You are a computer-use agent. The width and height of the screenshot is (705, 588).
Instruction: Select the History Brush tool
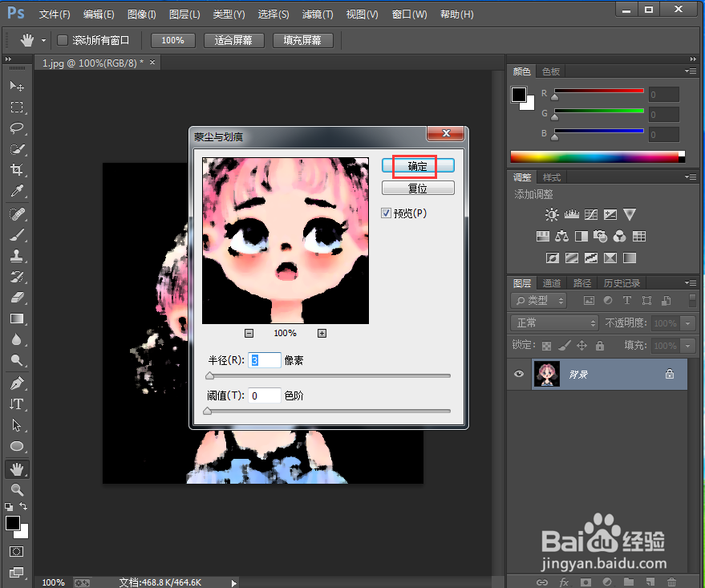(x=17, y=277)
